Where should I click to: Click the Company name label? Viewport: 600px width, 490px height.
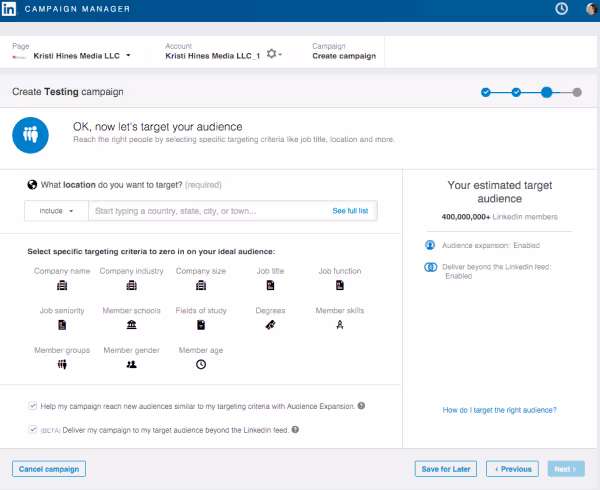click(62, 271)
